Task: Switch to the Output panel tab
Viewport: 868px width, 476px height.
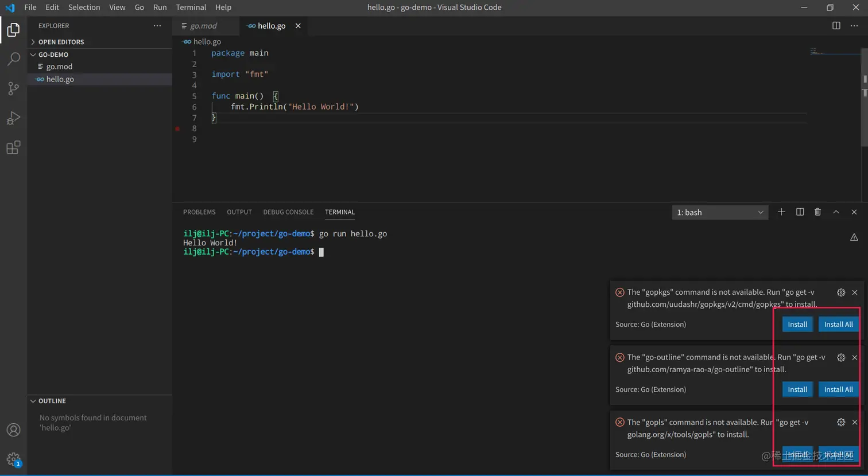Action: coord(239,212)
